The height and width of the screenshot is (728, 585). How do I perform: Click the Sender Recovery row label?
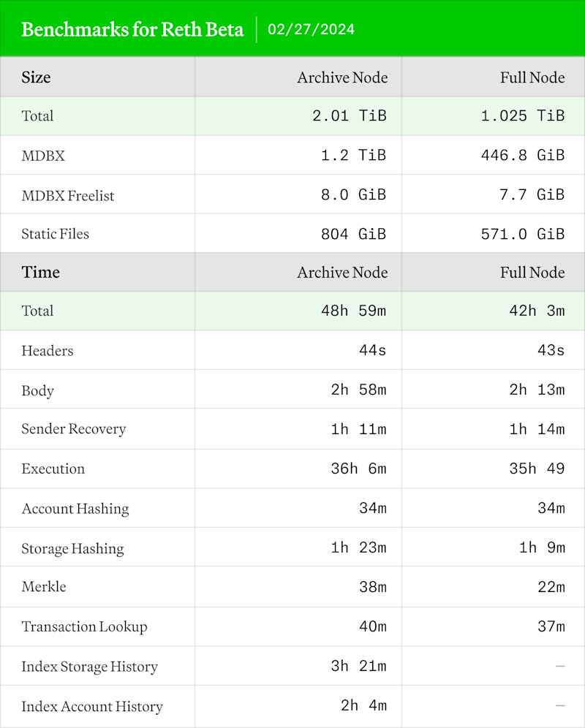(74, 429)
